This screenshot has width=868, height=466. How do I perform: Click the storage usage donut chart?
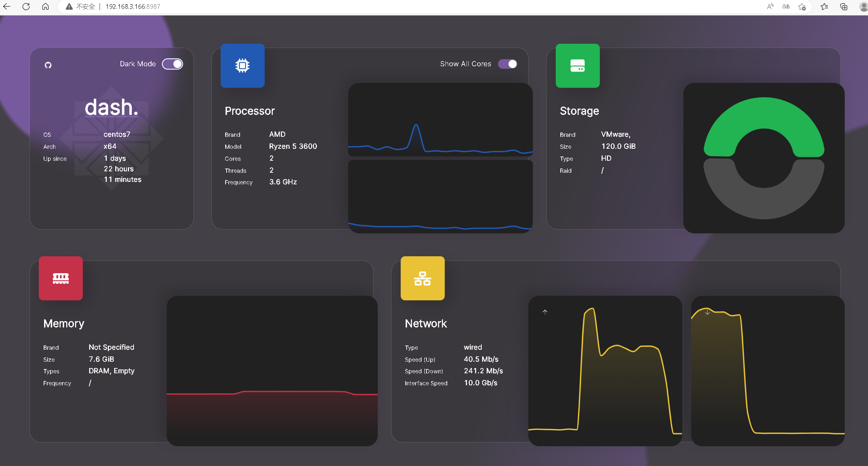pos(764,158)
